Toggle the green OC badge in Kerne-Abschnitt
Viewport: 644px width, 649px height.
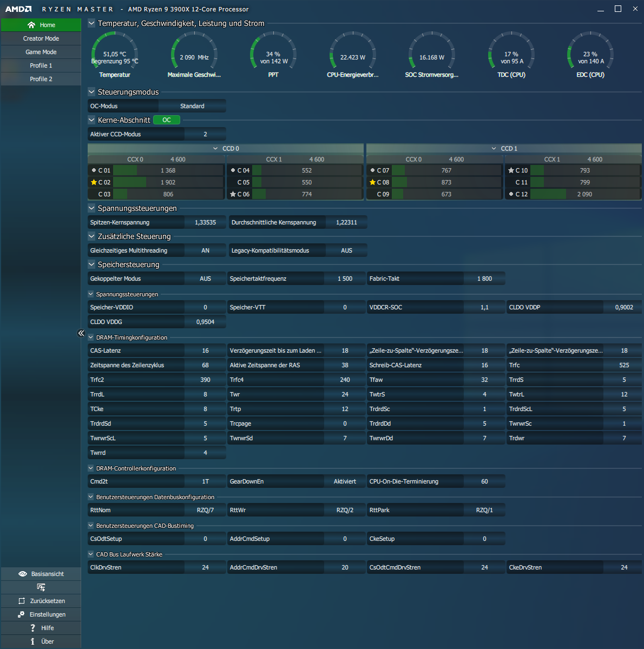point(167,120)
